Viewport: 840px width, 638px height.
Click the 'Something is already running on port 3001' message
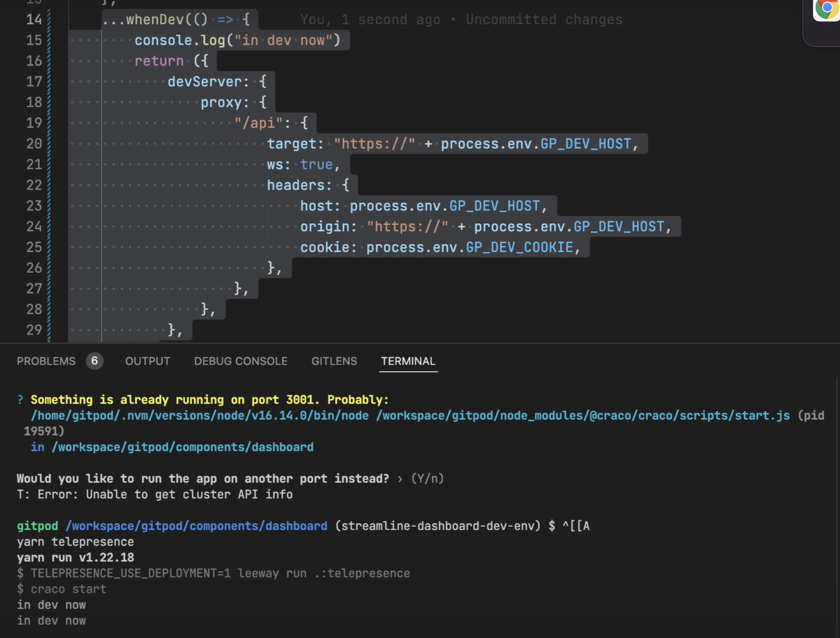(x=210, y=400)
